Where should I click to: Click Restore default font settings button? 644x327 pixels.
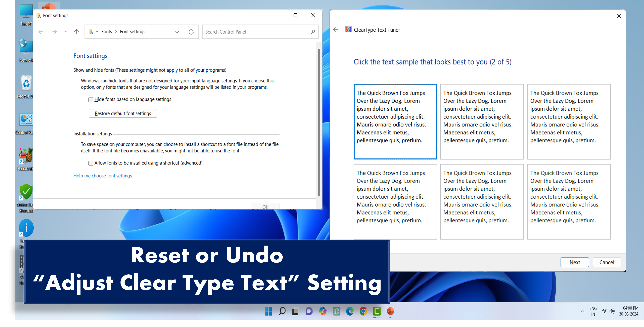tap(123, 113)
